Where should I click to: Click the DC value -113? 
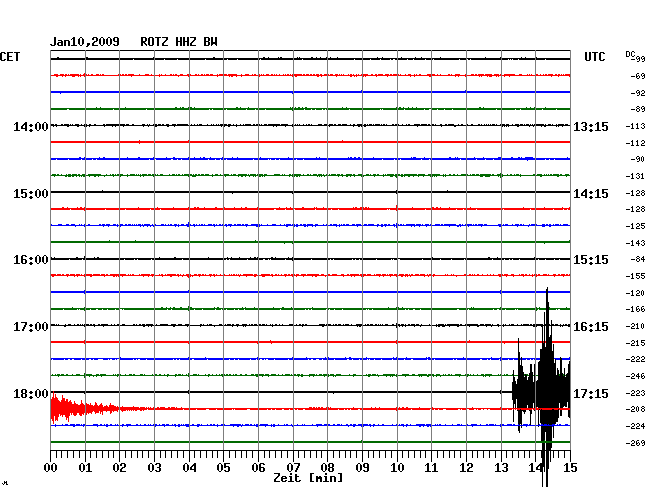635,126
